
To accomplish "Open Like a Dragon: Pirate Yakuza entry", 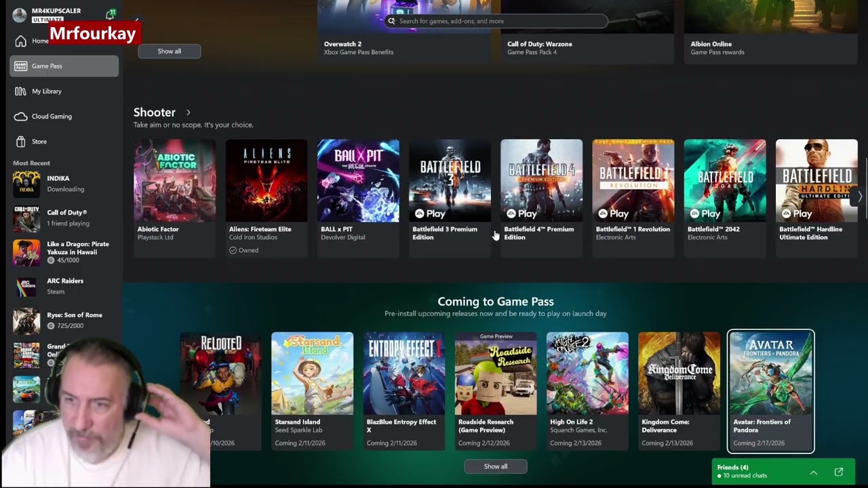I will coord(65,252).
